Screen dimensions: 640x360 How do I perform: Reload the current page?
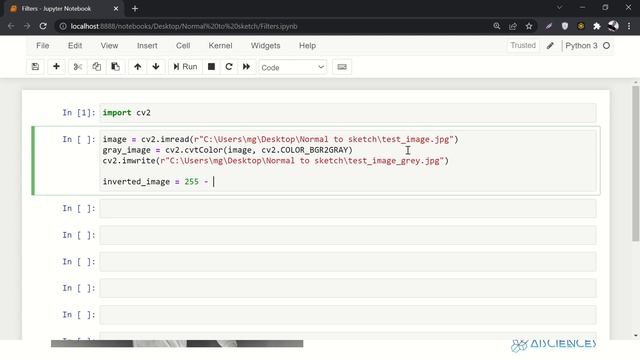[43, 26]
